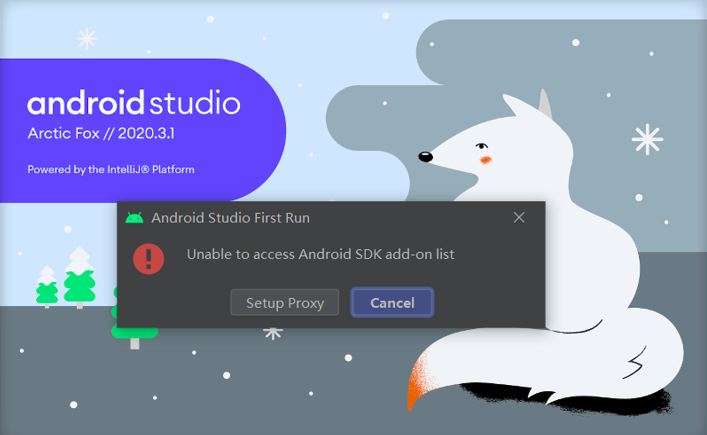The image size is (707, 435).
Task: Click the green Android icon in dialog title
Action: [x=134, y=218]
